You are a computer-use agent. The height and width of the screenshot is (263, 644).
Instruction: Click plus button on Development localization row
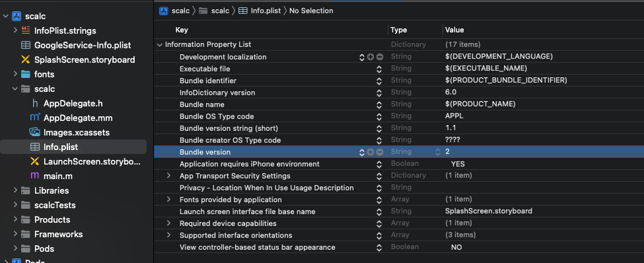point(371,57)
